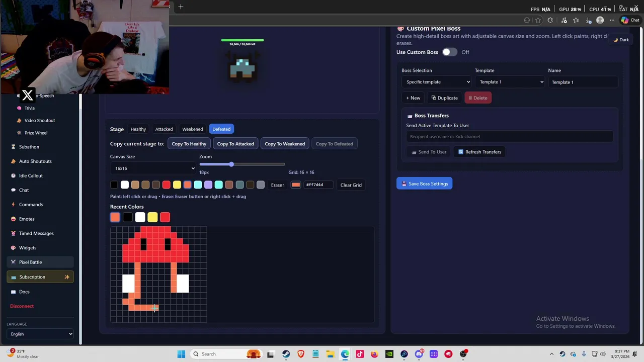Pick the red palette color swatch
Screen dimensions: 644x362
(167, 185)
